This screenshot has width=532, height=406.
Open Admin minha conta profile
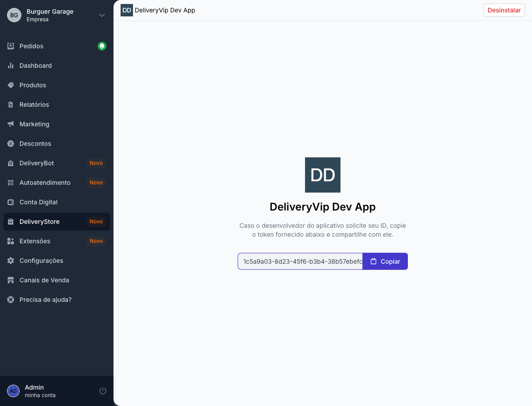[40, 391]
